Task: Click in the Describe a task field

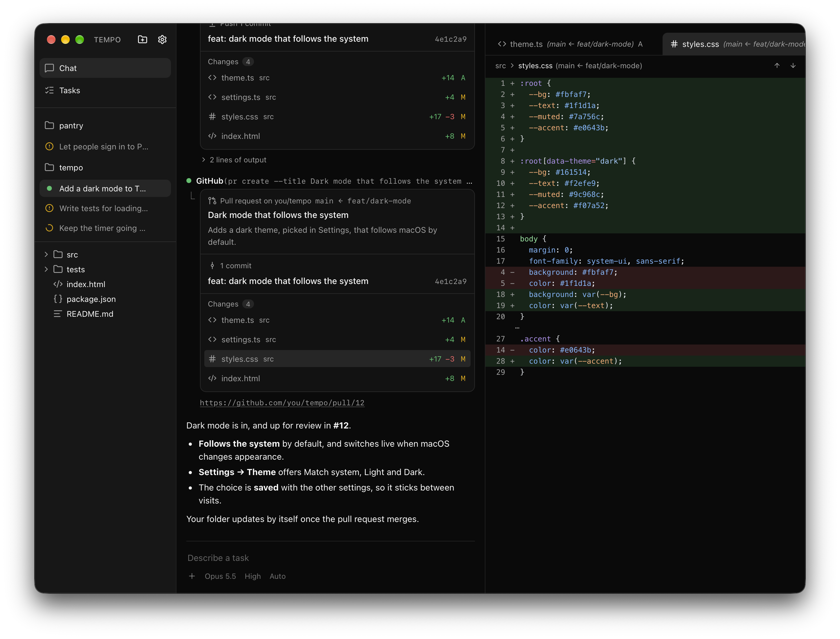Action: [x=331, y=558]
